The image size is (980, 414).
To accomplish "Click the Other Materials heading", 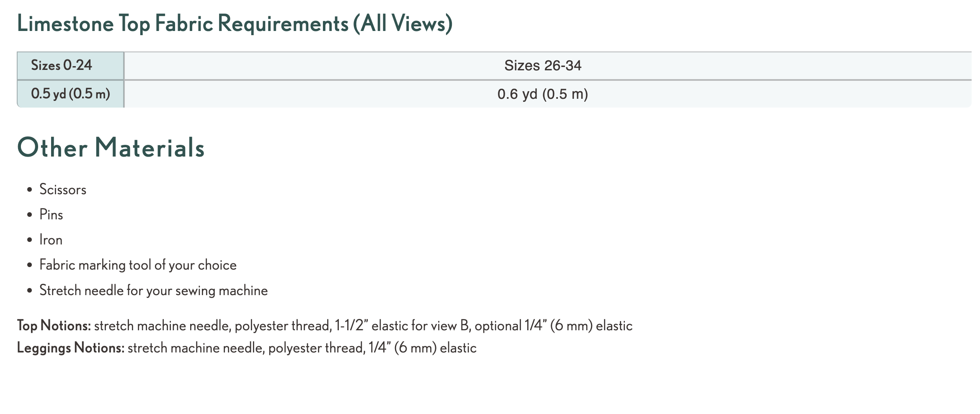I will (111, 148).
